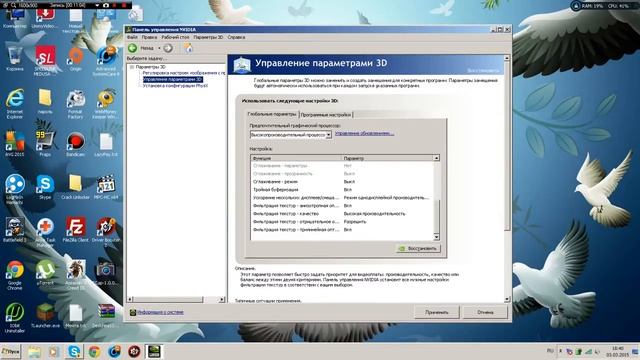This screenshot has width=640, height=360.
Task: Open the Правка menu
Action: point(149,37)
